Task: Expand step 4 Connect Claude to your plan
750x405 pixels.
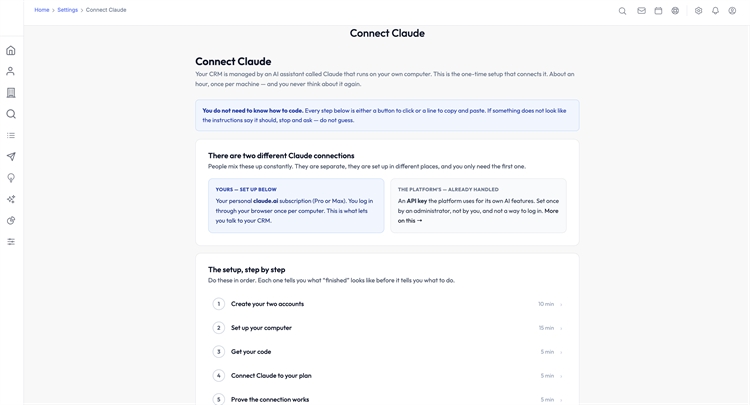Action: click(x=387, y=375)
